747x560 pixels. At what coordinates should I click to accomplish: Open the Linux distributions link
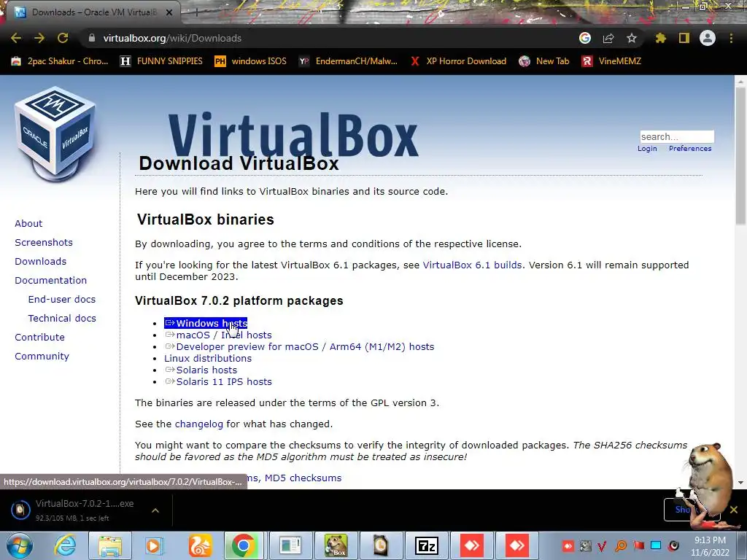(x=208, y=359)
